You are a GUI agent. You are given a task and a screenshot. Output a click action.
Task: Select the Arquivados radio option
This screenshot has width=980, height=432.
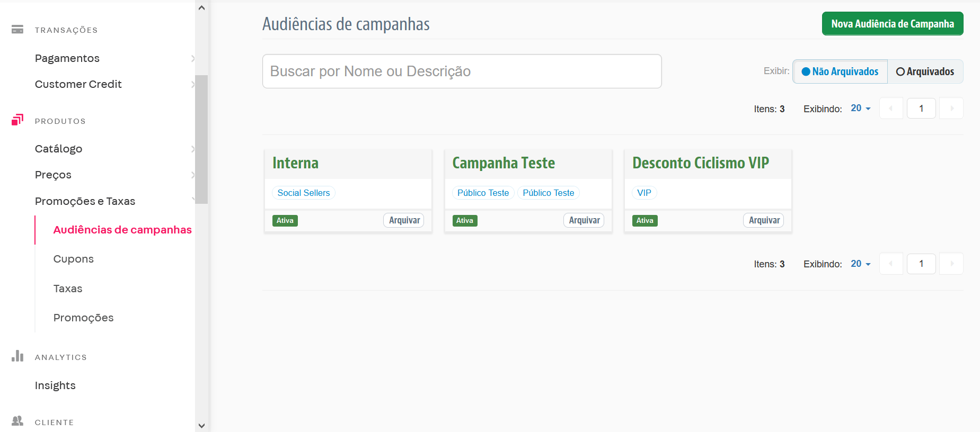click(x=925, y=71)
